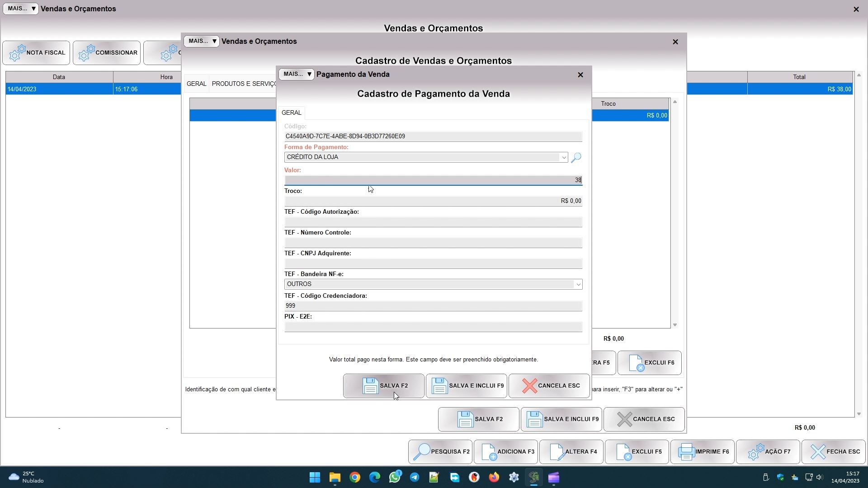Viewport: 868px width, 488px height.
Task: Click the gray CANCELA ESC in the Cadastro de Vendas window
Action: (x=644, y=419)
